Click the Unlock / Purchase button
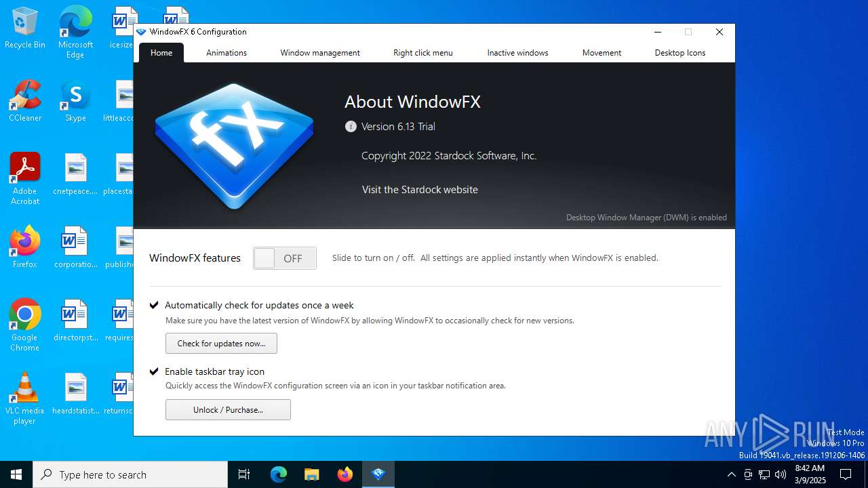The width and height of the screenshot is (868, 488). (x=228, y=410)
